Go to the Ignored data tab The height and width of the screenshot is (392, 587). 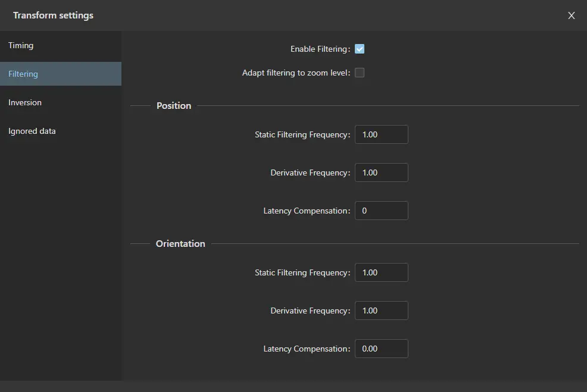click(32, 131)
